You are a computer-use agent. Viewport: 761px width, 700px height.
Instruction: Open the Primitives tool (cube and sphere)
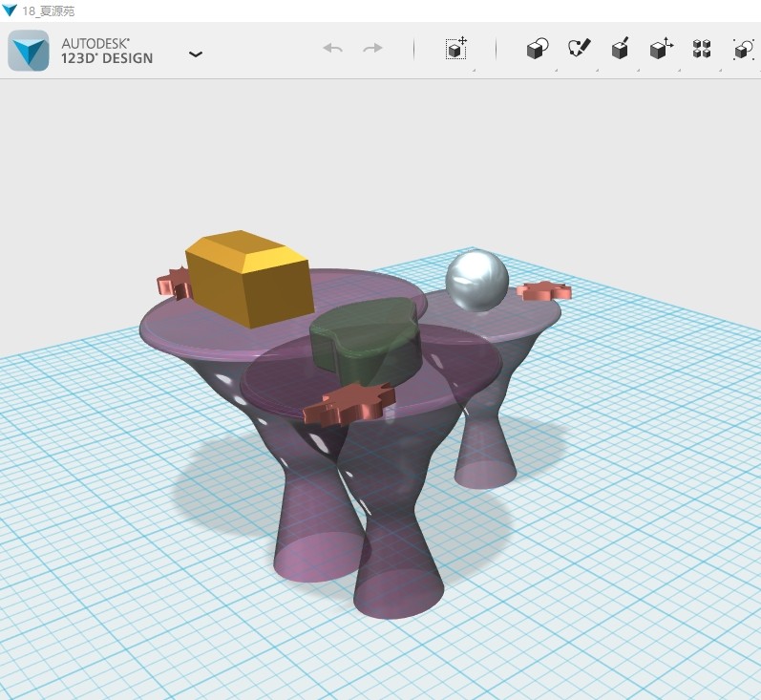[x=538, y=49]
